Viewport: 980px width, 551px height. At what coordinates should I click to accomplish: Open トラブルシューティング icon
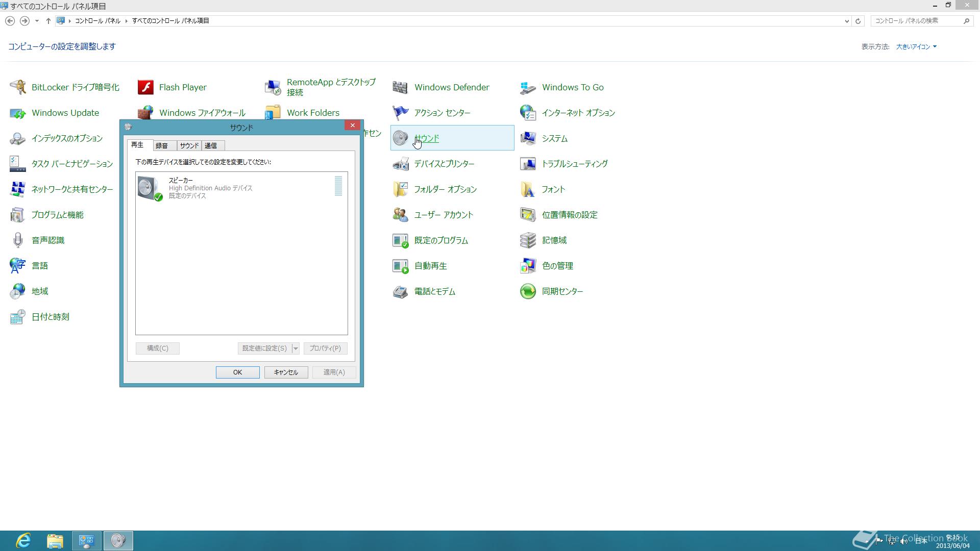tap(528, 164)
